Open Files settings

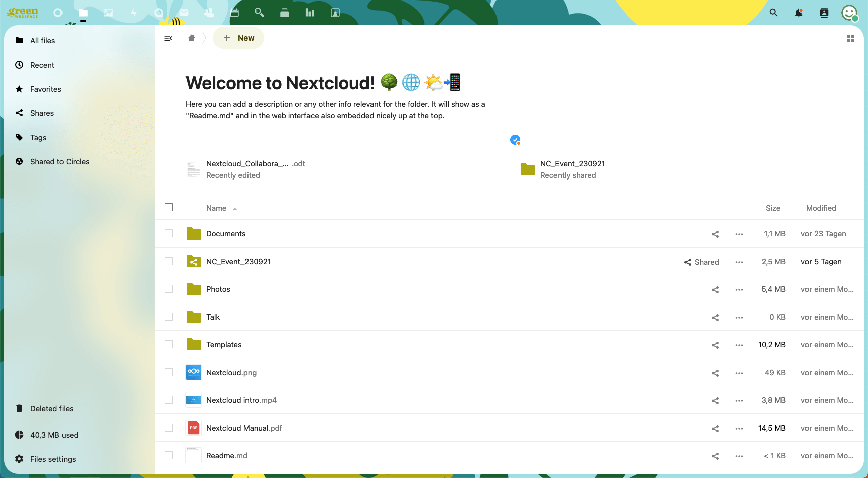[x=80, y=459]
